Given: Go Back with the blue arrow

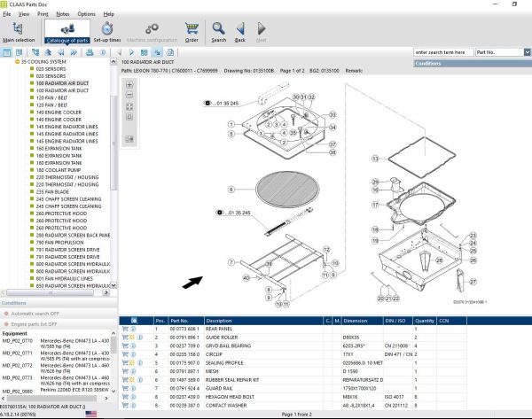Looking at the screenshot, I should click(240, 32).
